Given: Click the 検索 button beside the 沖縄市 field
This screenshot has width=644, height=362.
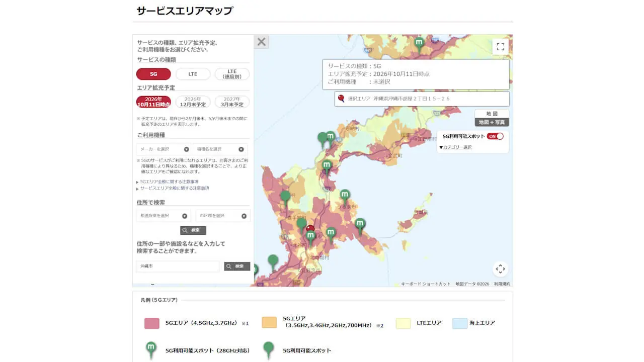Looking at the screenshot, I should point(237,266).
